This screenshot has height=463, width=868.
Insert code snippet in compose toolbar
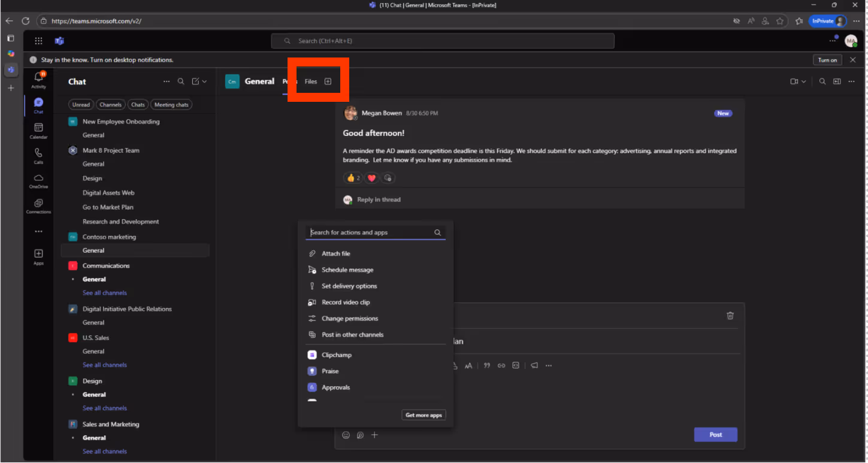(516, 365)
